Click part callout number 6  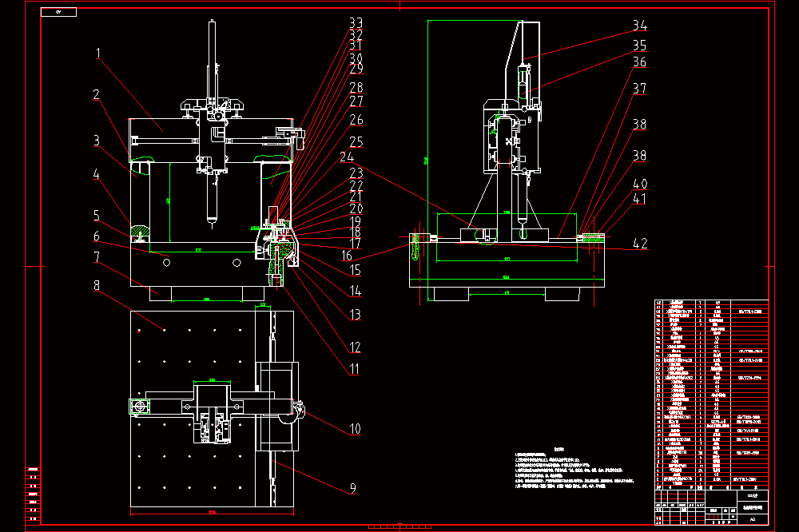[x=97, y=236]
